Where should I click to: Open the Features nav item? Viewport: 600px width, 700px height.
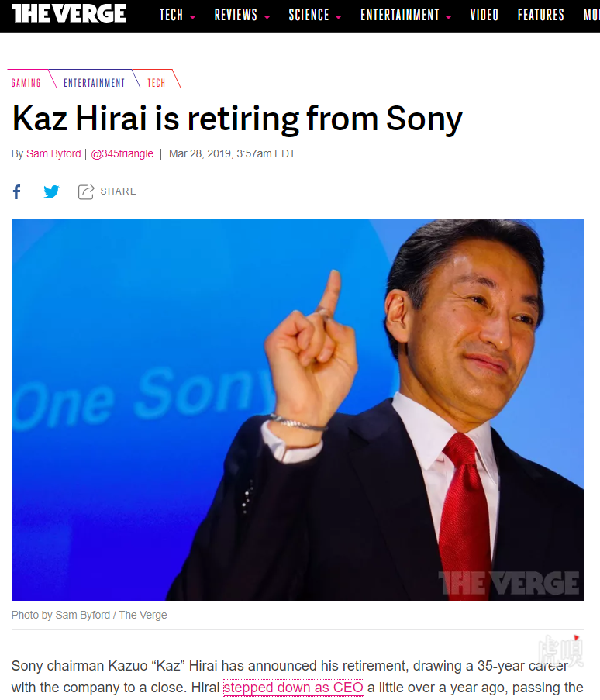tap(540, 15)
